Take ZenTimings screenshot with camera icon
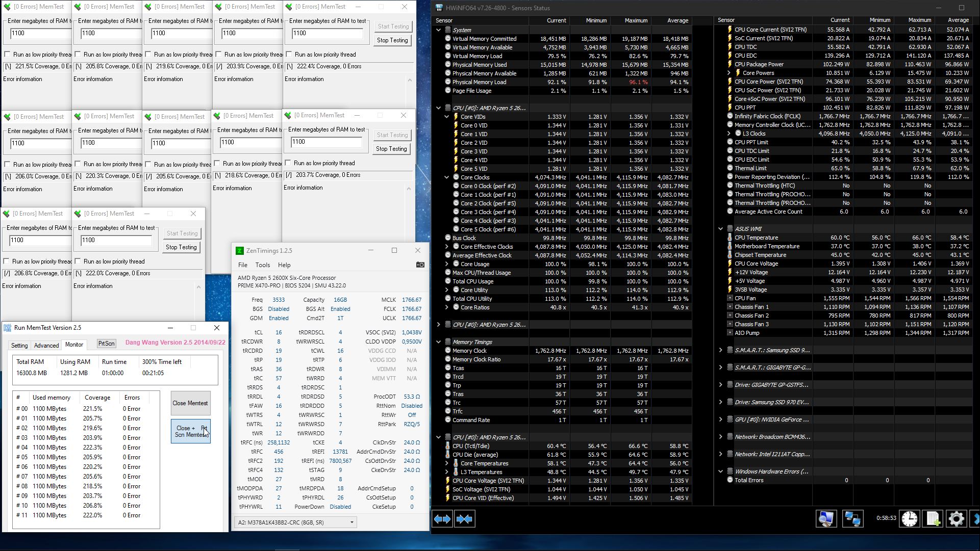 [x=420, y=265]
